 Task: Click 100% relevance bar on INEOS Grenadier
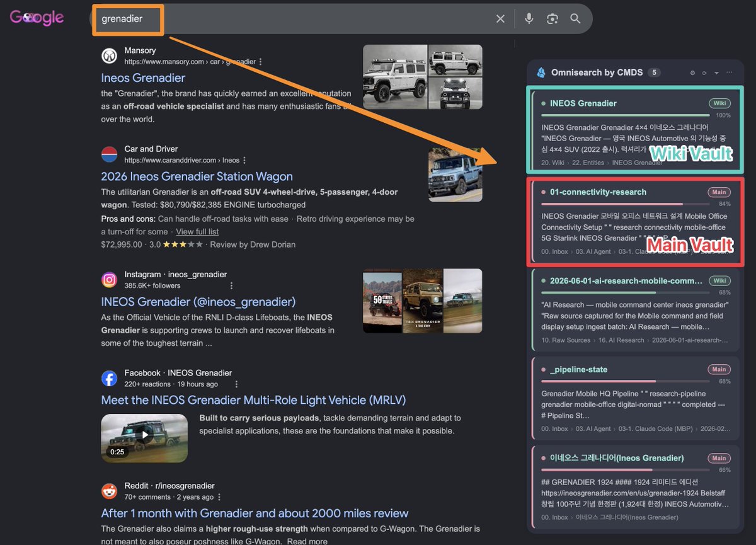click(625, 115)
